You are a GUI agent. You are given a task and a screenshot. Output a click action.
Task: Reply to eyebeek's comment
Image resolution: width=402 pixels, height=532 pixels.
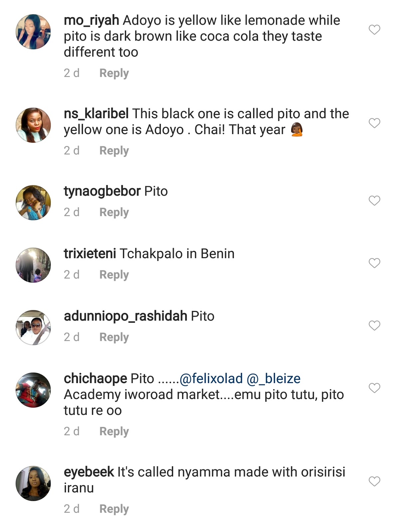(114, 509)
